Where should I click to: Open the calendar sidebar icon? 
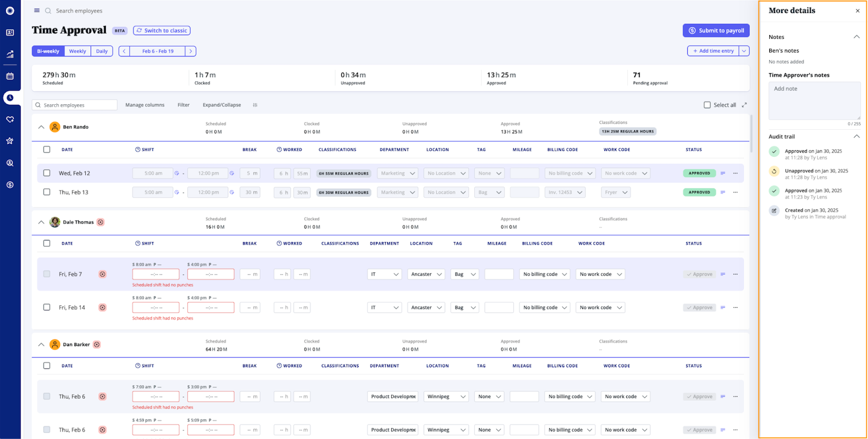click(10, 76)
